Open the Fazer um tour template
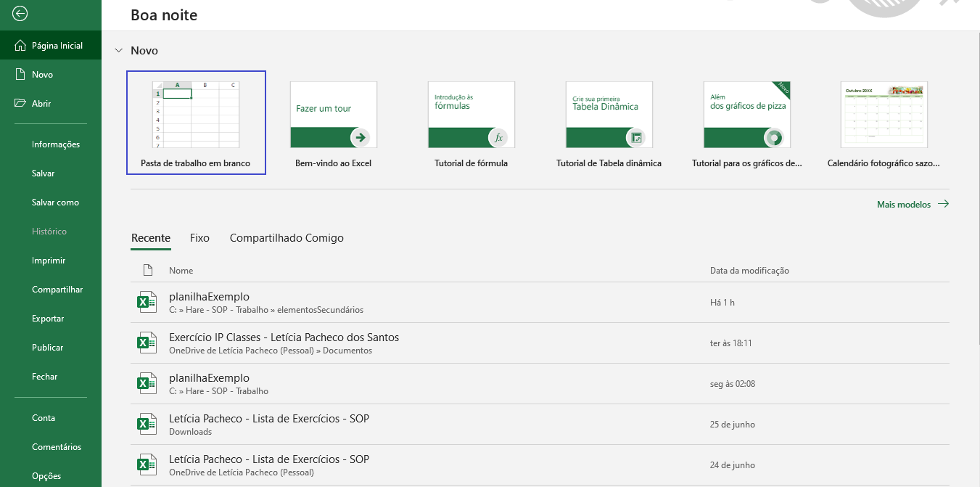980x487 pixels. click(x=333, y=115)
